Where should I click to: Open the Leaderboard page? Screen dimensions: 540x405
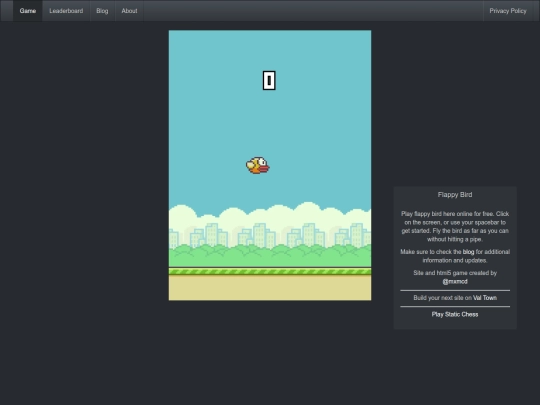click(66, 11)
